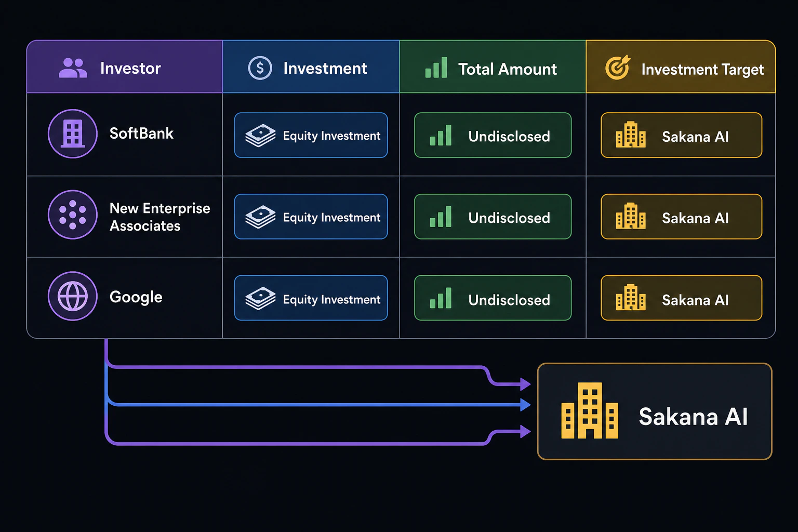The width and height of the screenshot is (798, 532).
Task: Click the "Investment Target" column header text
Action: pos(702,70)
